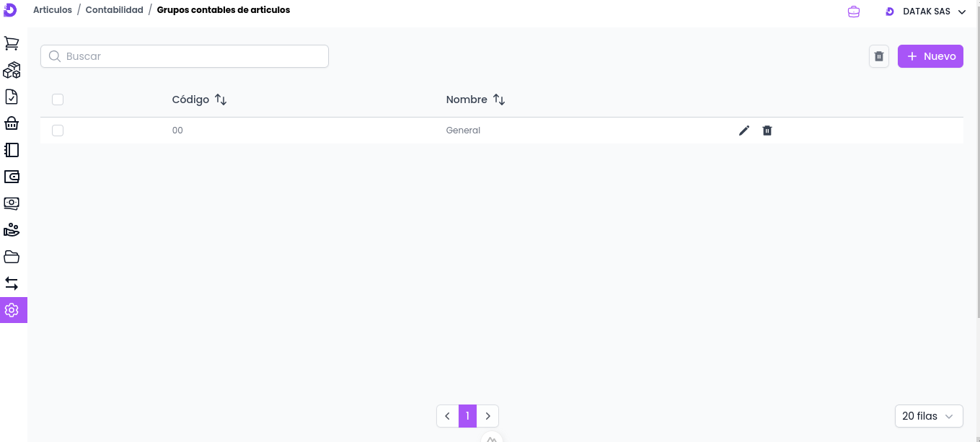The height and width of the screenshot is (442, 980).
Task: Click the pencil edit icon for General
Action: 744,131
